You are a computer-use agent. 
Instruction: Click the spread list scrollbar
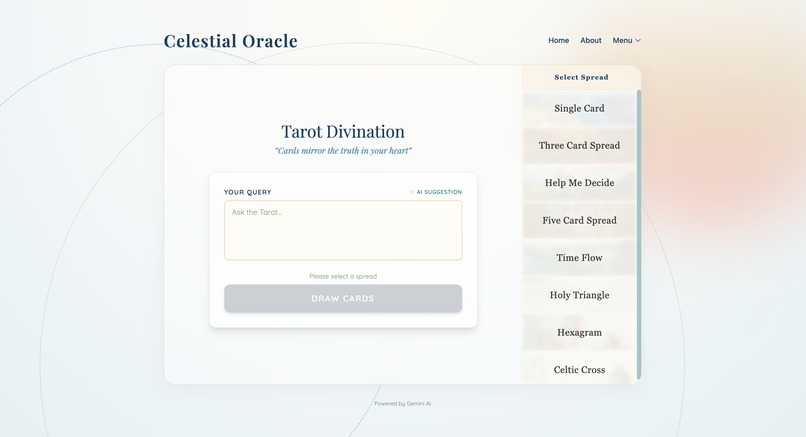[639, 234]
